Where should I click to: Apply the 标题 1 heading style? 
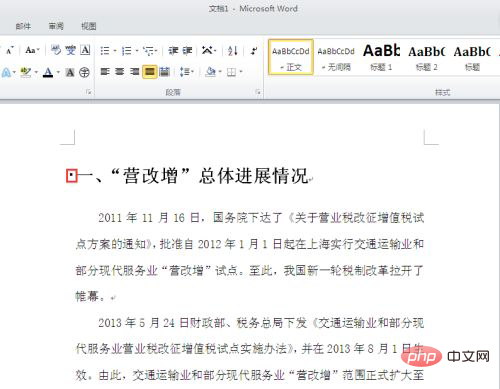pos(381,57)
